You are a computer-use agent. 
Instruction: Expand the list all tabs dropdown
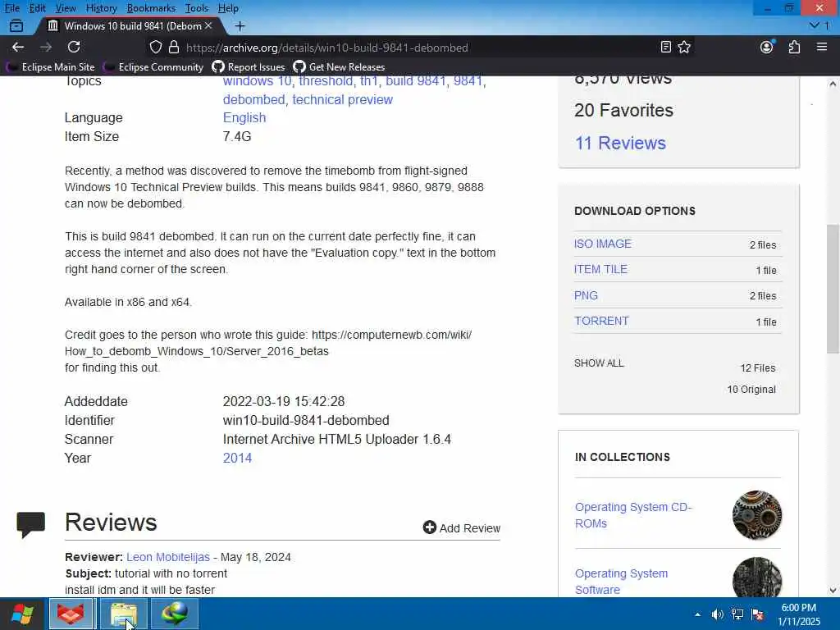pyautogui.click(x=819, y=25)
